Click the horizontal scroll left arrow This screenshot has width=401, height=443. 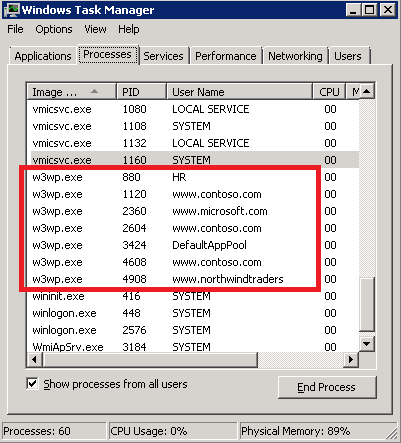34,359
